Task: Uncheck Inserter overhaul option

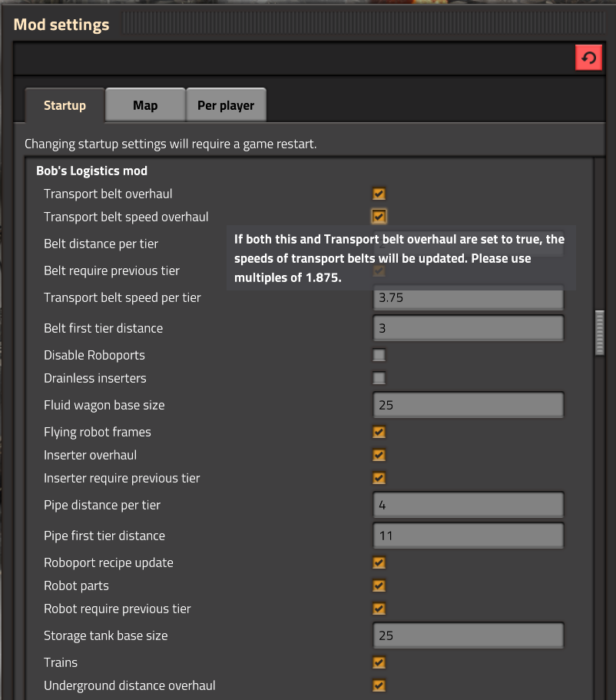Action: 379,455
